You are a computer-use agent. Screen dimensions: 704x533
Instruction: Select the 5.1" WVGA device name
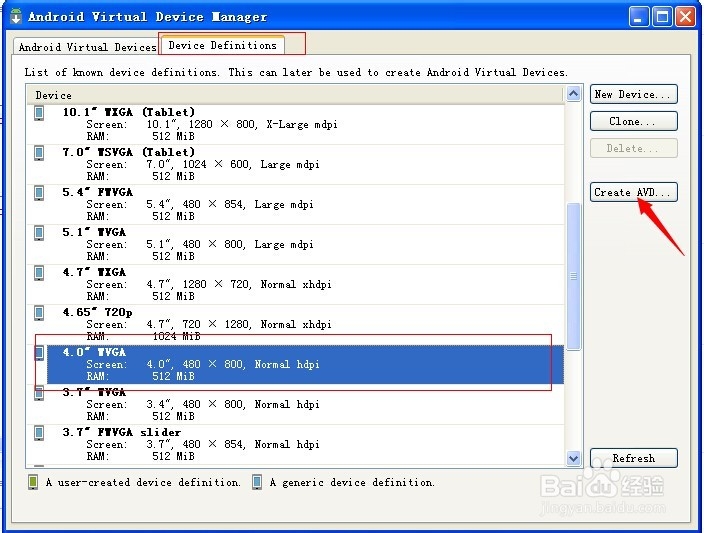tap(94, 232)
